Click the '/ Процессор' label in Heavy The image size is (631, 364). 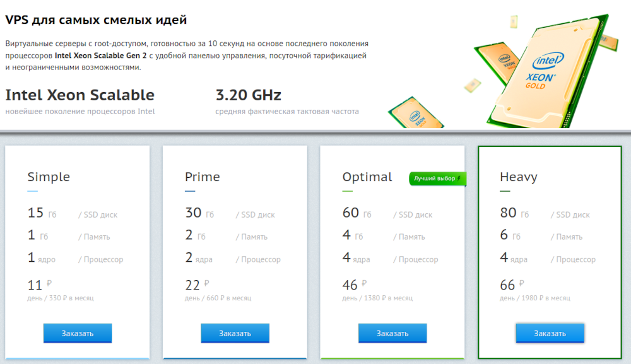[x=573, y=259]
